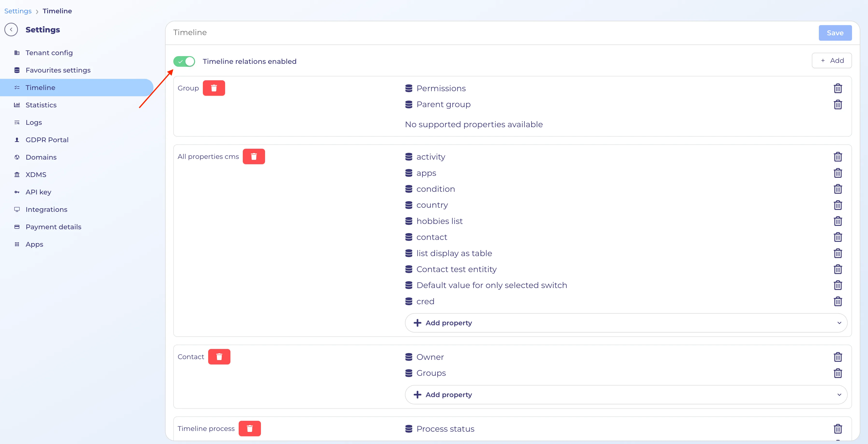The width and height of the screenshot is (868, 444).
Task: Open Add property dropdown for Contact
Action: [x=626, y=394]
